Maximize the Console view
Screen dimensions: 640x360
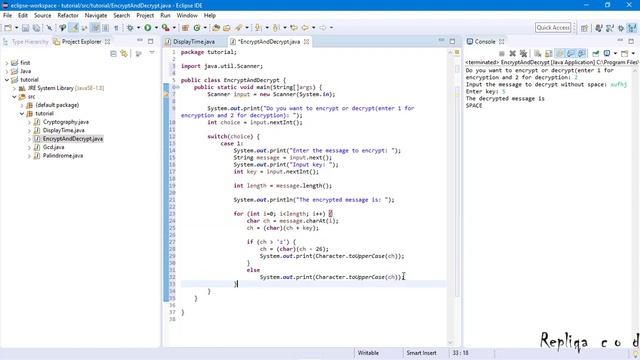631,41
